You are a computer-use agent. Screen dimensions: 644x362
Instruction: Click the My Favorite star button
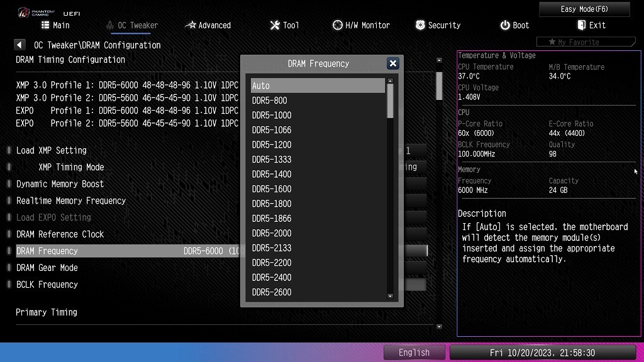[583, 42]
